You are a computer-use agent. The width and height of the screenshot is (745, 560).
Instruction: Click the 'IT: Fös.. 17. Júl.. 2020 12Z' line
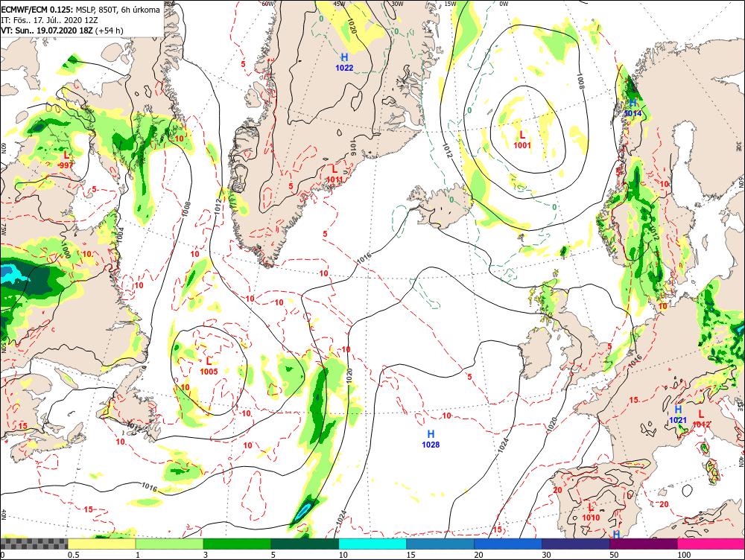(x=49, y=20)
